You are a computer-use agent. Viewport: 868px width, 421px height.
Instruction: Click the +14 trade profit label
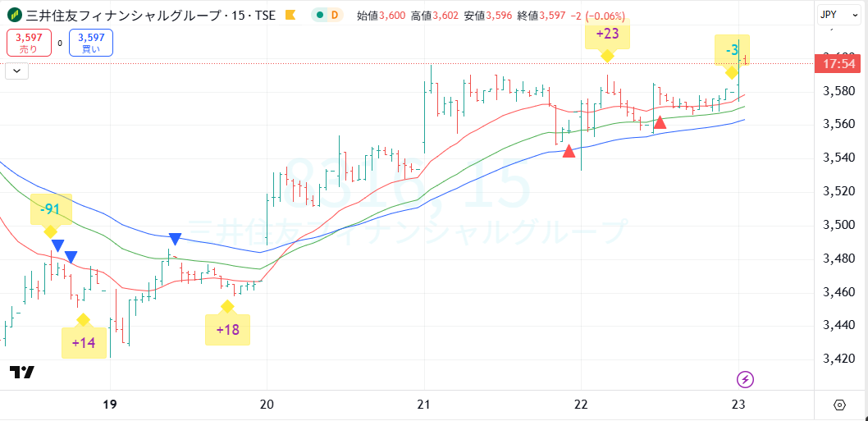tap(84, 343)
